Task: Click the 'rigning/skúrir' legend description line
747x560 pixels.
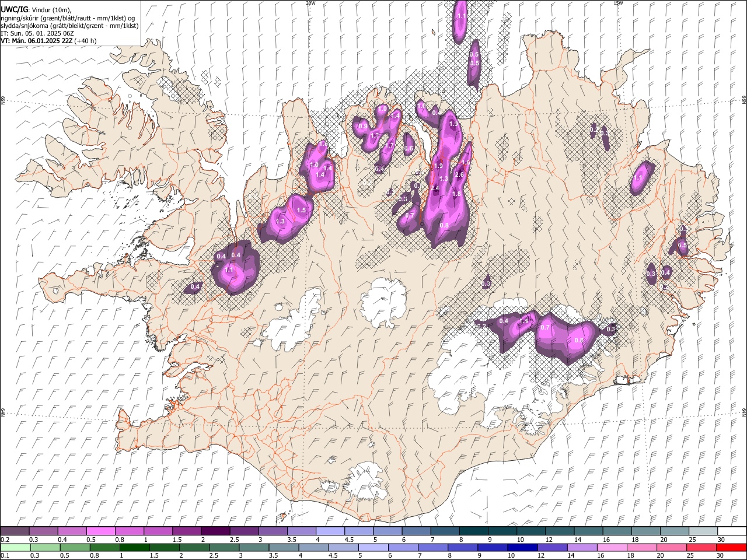Action: [x=68, y=17]
